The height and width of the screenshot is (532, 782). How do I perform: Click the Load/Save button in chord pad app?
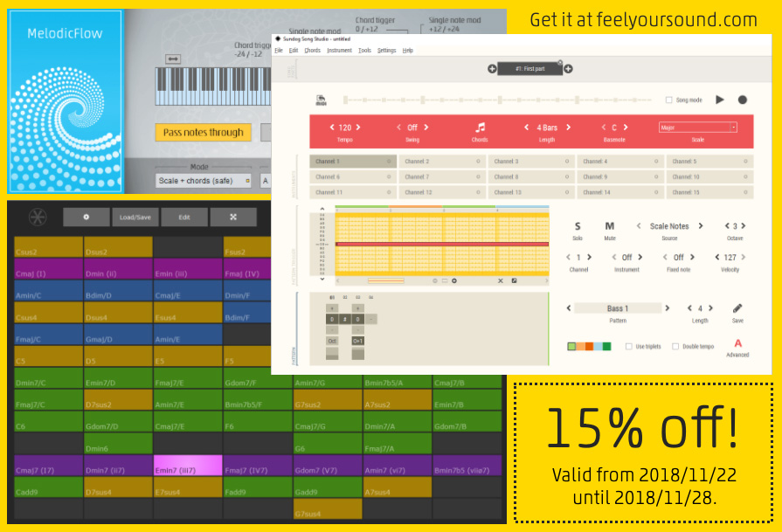pos(135,217)
